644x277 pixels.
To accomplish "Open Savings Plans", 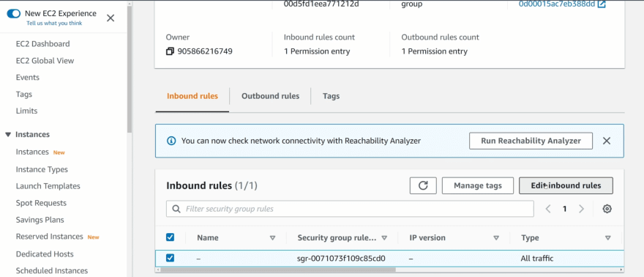I will tap(40, 220).
